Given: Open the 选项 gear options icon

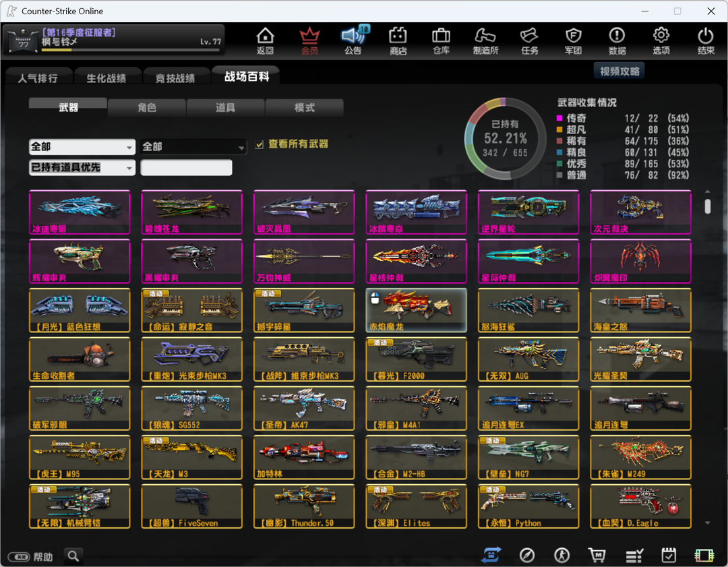Looking at the screenshot, I should 661,41.
